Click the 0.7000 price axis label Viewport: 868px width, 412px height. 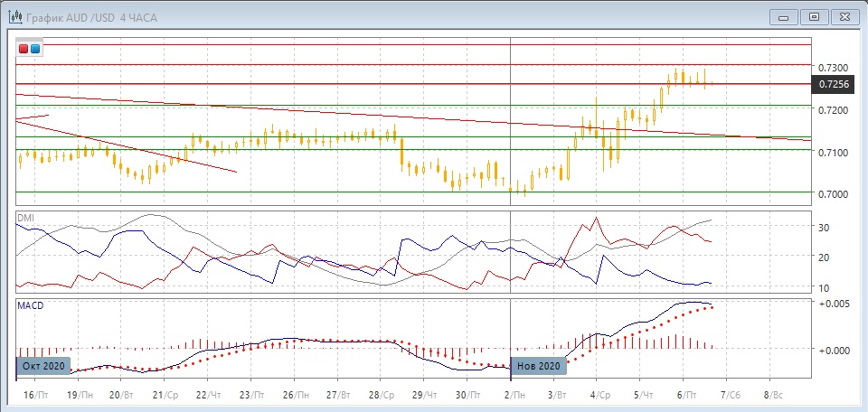click(x=832, y=193)
